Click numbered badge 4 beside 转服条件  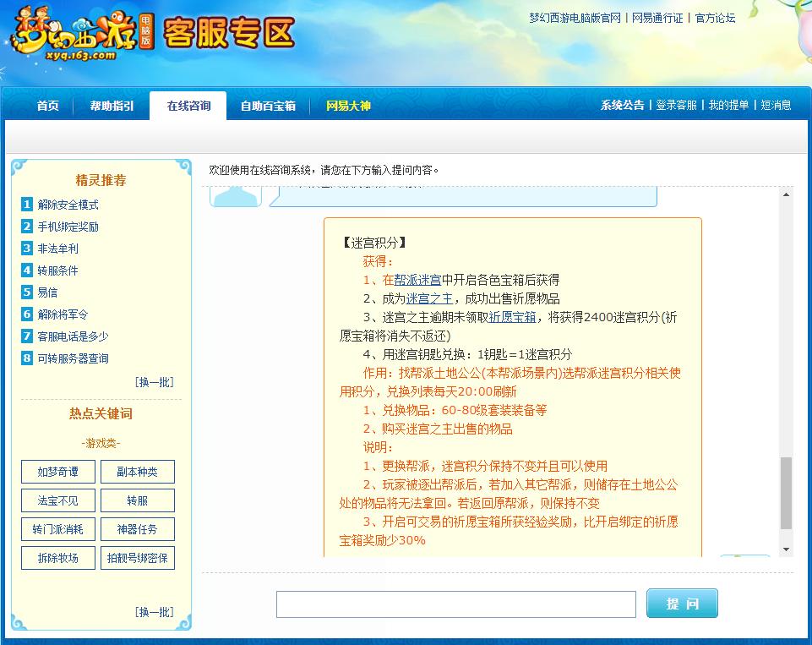tap(27, 270)
